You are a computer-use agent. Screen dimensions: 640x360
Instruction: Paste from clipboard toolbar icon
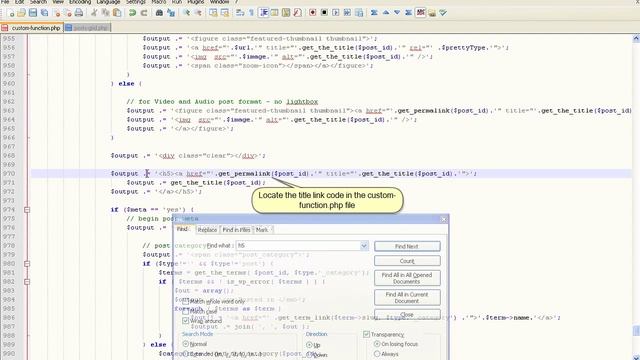117,13
